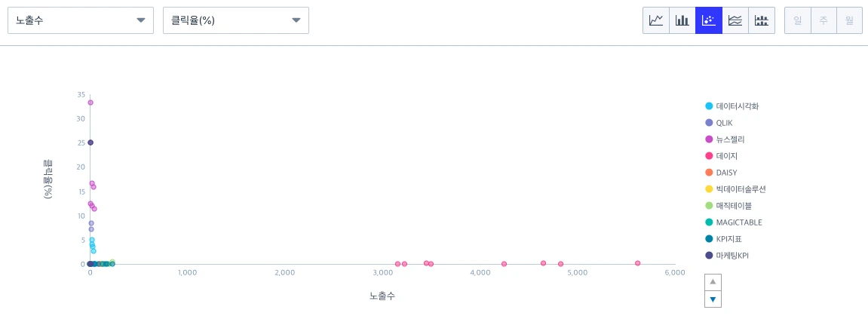The width and height of the screenshot is (868, 319).
Task: Click the topmost purple data point near 35
Action: [x=90, y=103]
